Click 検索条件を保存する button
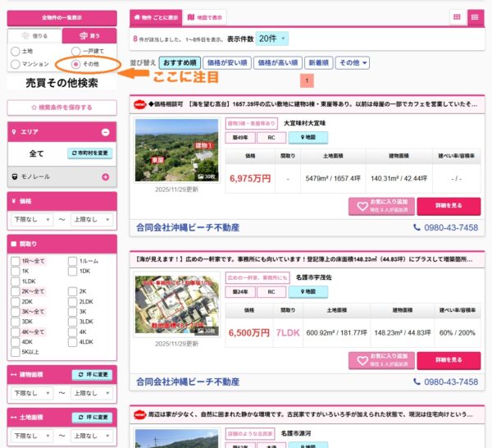The image size is (492, 448). click(x=62, y=107)
